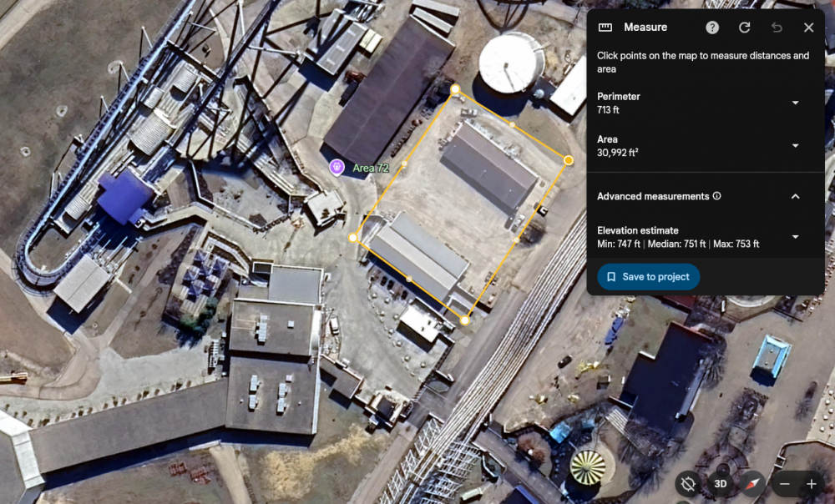Open the Perimeter units dropdown
Viewport: 835px width, 504px height.
click(795, 103)
